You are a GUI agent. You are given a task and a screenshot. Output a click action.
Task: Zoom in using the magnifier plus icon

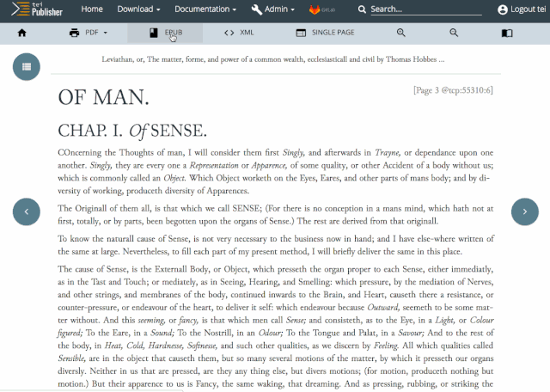point(400,33)
